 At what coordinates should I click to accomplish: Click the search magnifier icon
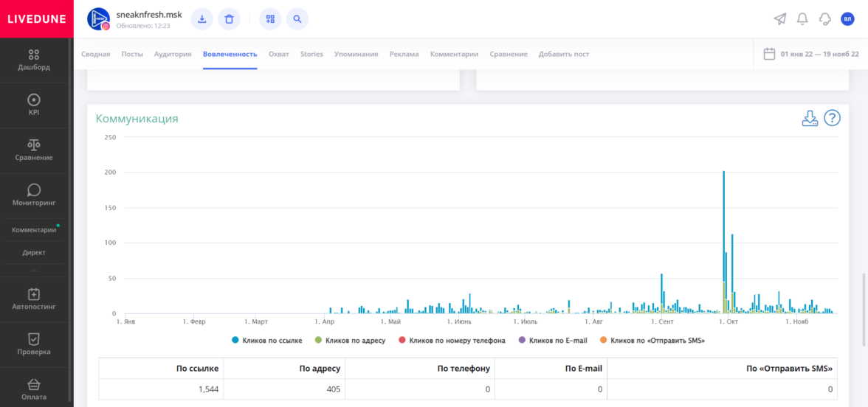point(297,19)
